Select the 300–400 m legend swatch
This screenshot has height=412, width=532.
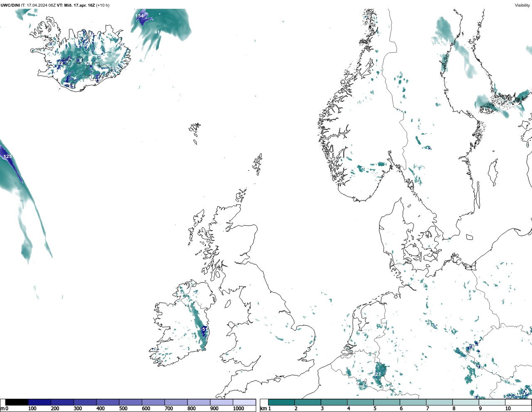(85, 402)
